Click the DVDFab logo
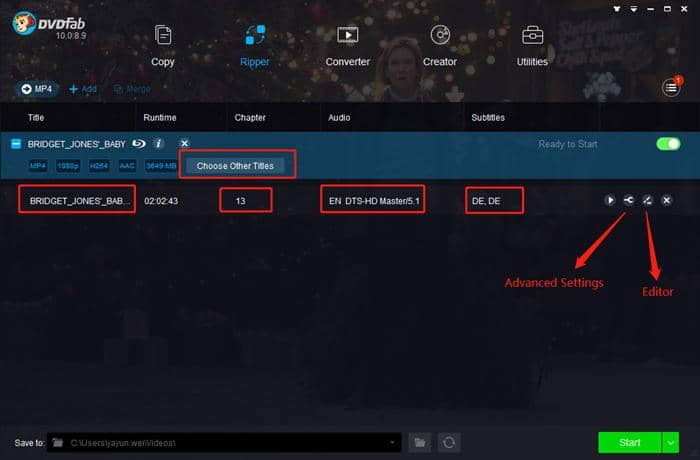The image size is (700, 460). [x=48, y=26]
